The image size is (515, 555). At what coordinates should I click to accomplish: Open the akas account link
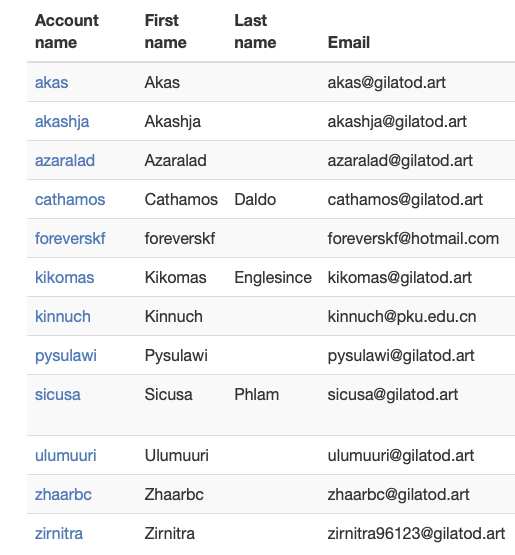tap(51, 82)
